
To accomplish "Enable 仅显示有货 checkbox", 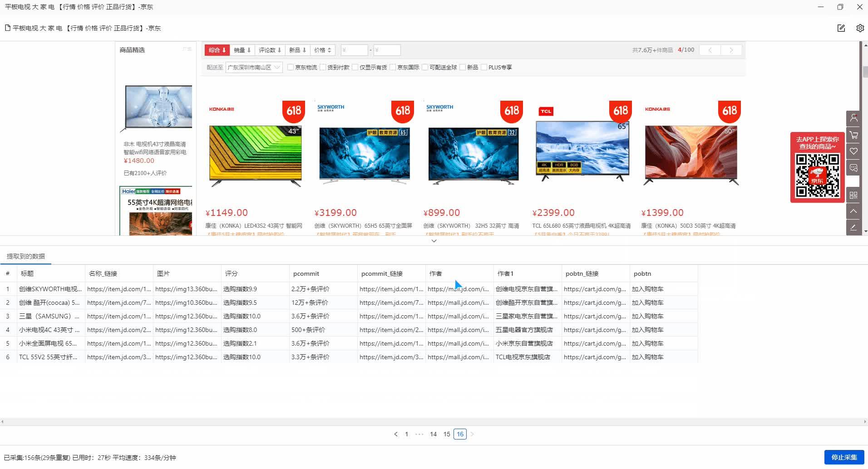I will coord(355,67).
